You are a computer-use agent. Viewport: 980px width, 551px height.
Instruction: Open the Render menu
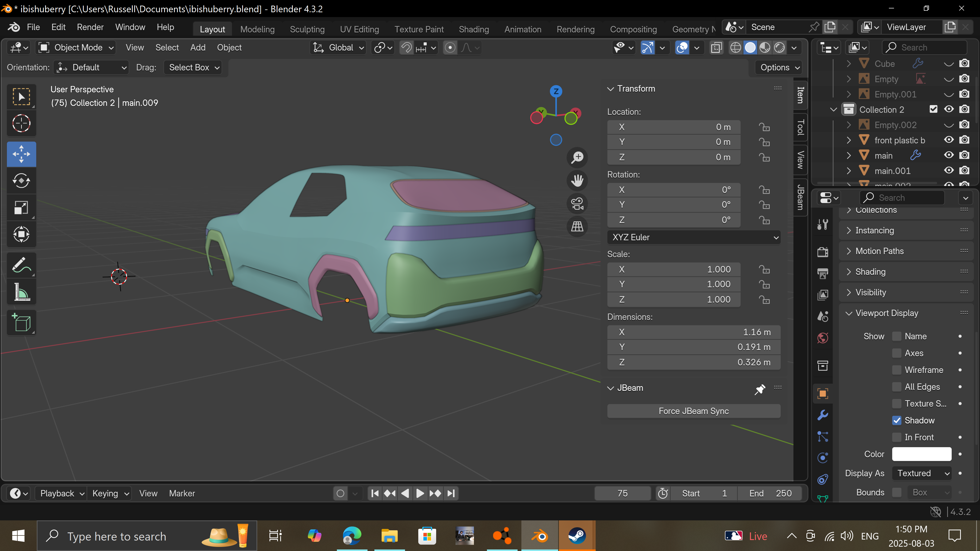click(90, 27)
